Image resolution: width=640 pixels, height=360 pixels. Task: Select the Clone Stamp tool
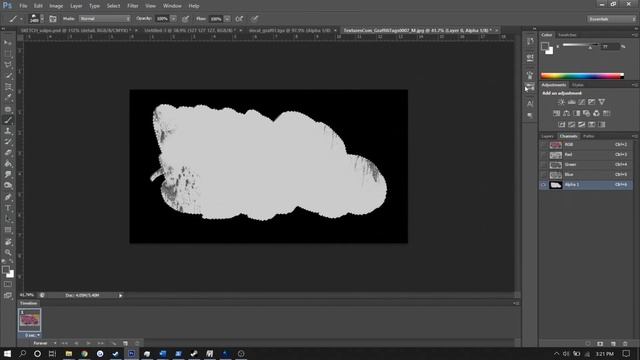click(8, 131)
